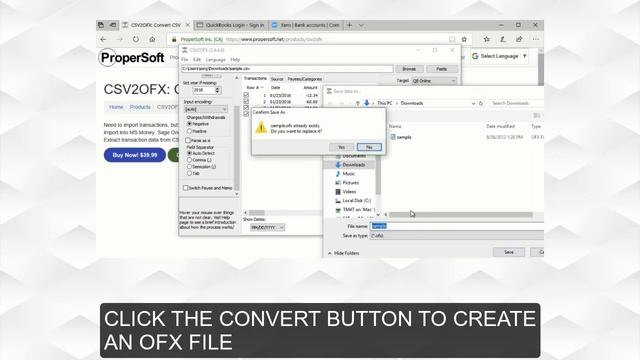Switch to the Xero Bank accounts browser tab

point(305,25)
